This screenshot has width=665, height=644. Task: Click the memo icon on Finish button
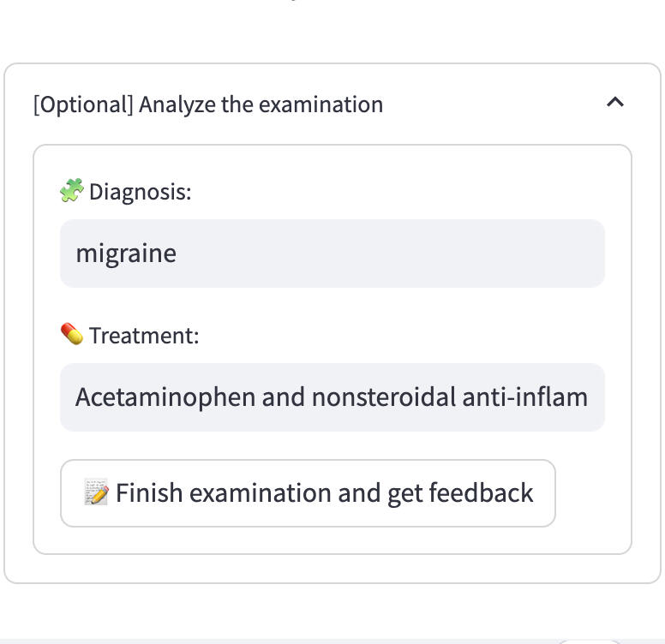[x=96, y=492]
